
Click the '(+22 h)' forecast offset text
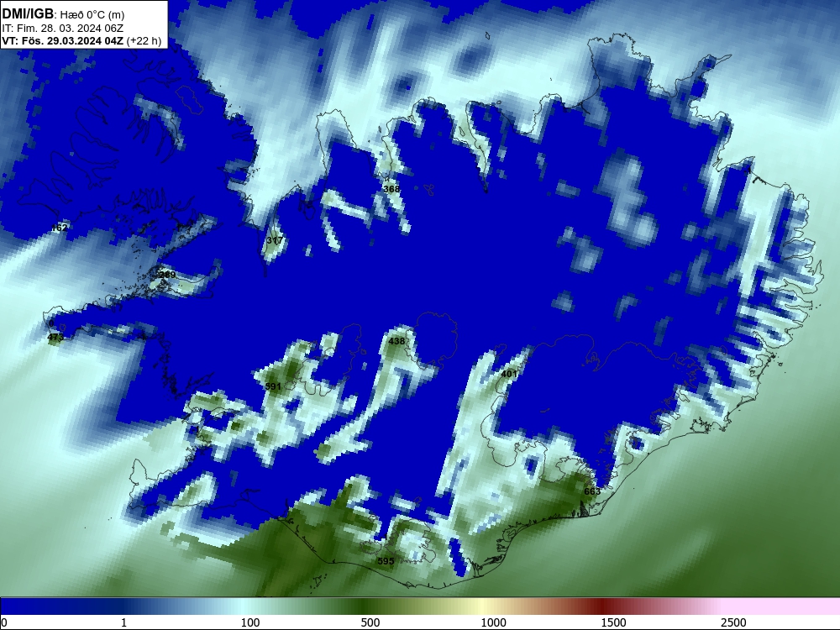pos(144,41)
